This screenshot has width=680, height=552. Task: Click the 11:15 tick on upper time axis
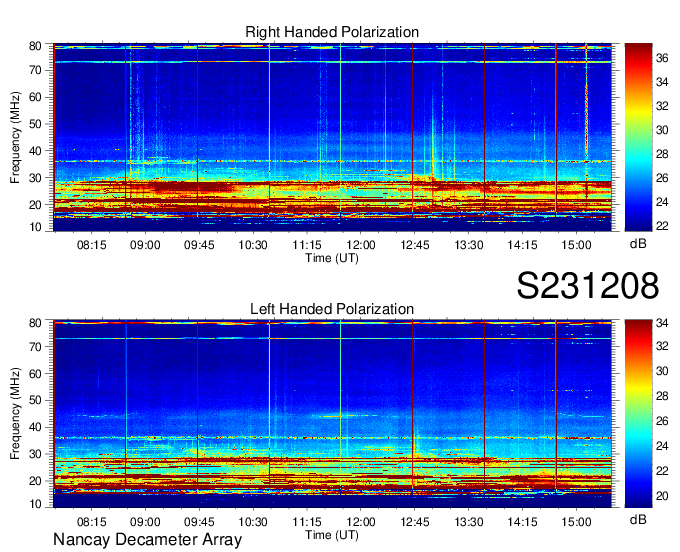pyautogui.click(x=307, y=245)
